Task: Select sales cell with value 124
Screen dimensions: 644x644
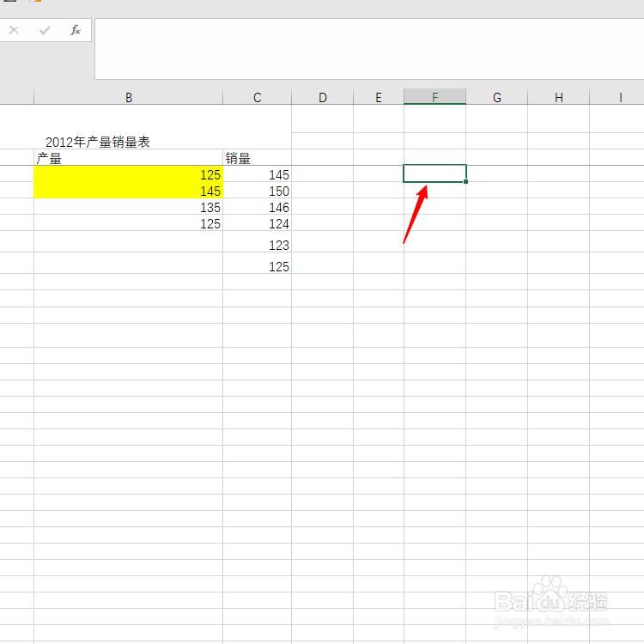Action: (x=257, y=223)
